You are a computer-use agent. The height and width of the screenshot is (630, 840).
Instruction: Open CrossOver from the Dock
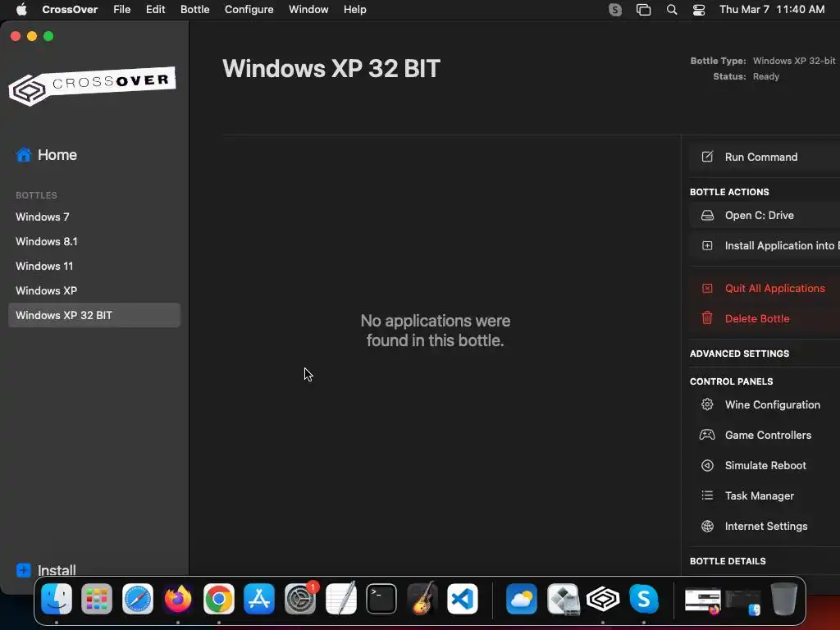click(603, 598)
